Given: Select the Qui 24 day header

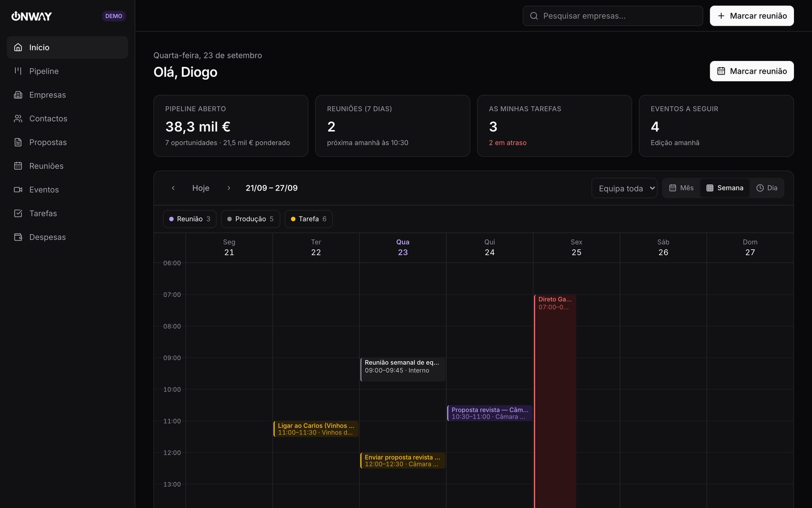Looking at the screenshot, I should 489,247.
